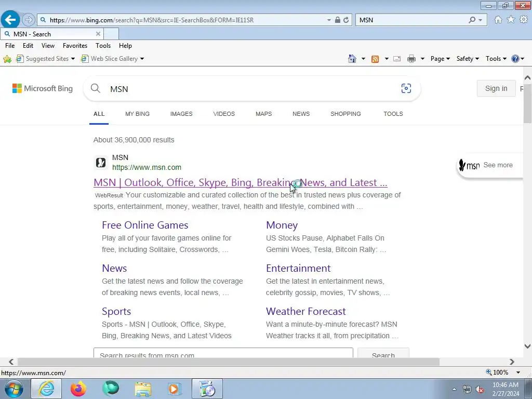Screen dimensions: 532x399
Task: Click the Microsoft Bing logo
Action: coord(43,88)
